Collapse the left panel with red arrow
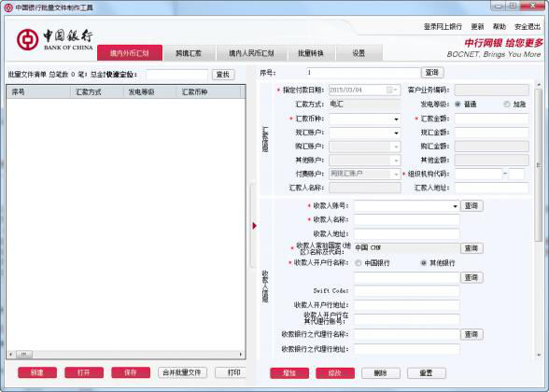 click(x=255, y=226)
